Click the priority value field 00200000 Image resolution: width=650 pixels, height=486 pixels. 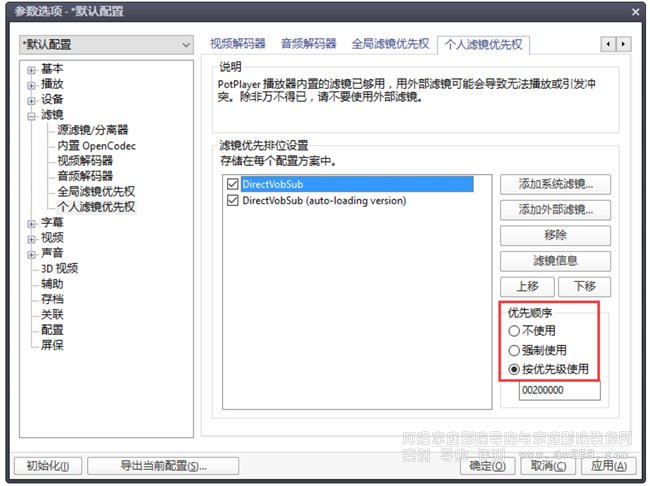[558, 391]
